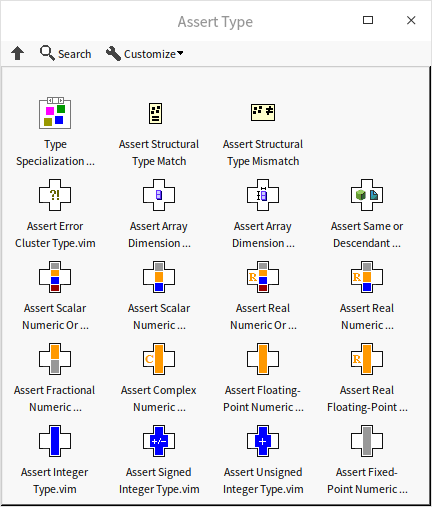Select Assert Complex Numeric icon with C
This screenshot has height=507, width=432.
(159, 359)
